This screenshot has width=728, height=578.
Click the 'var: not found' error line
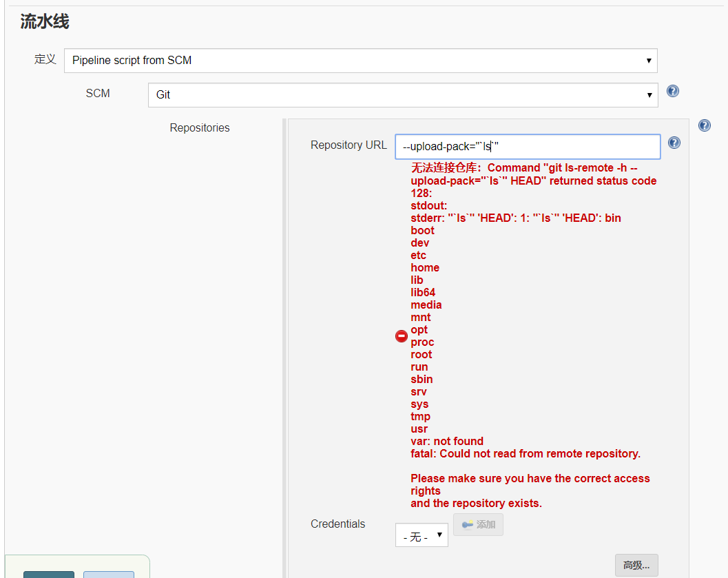[x=447, y=441]
